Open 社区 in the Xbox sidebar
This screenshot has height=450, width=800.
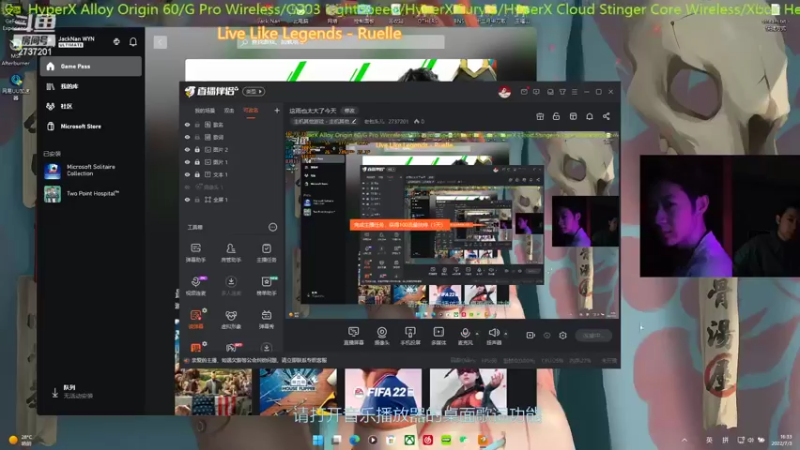(91, 106)
